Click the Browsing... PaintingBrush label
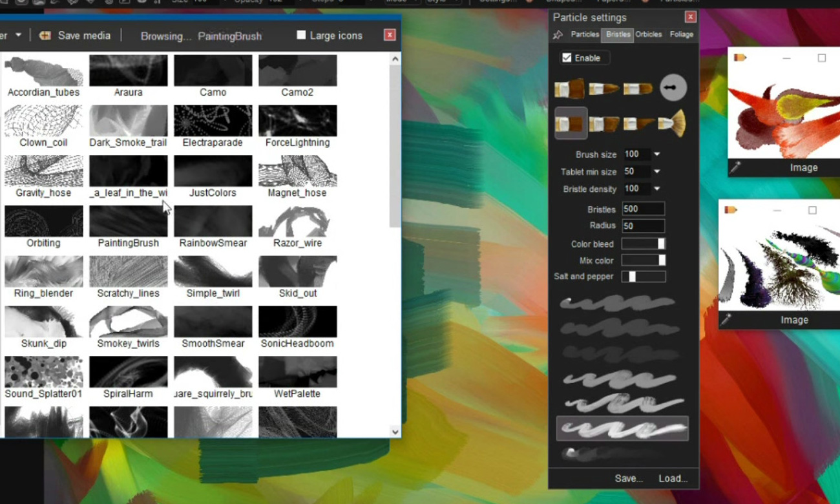This screenshot has height=504, width=840. click(201, 36)
